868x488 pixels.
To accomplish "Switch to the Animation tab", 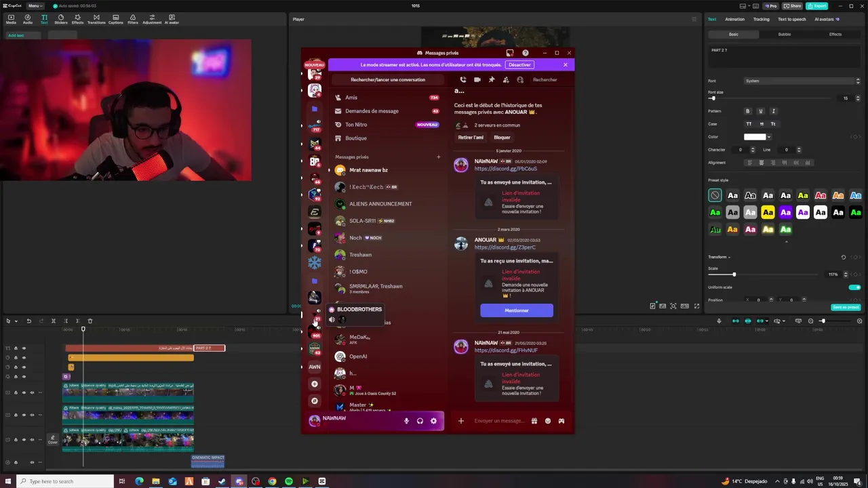I will pyautogui.click(x=734, y=19).
